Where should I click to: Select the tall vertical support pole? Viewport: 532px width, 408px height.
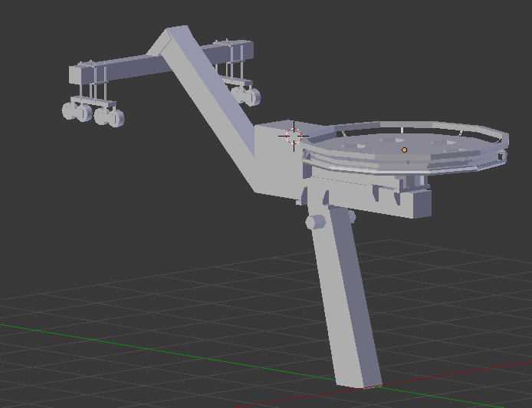(345, 299)
